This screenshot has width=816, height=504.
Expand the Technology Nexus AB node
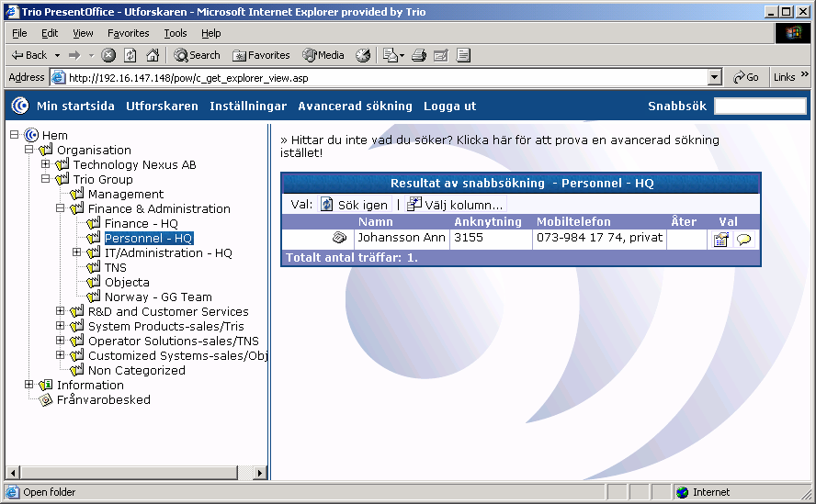45,163
